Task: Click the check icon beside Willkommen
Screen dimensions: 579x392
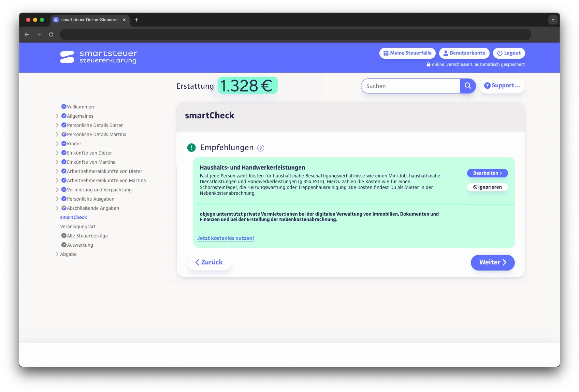Action: click(x=63, y=107)
